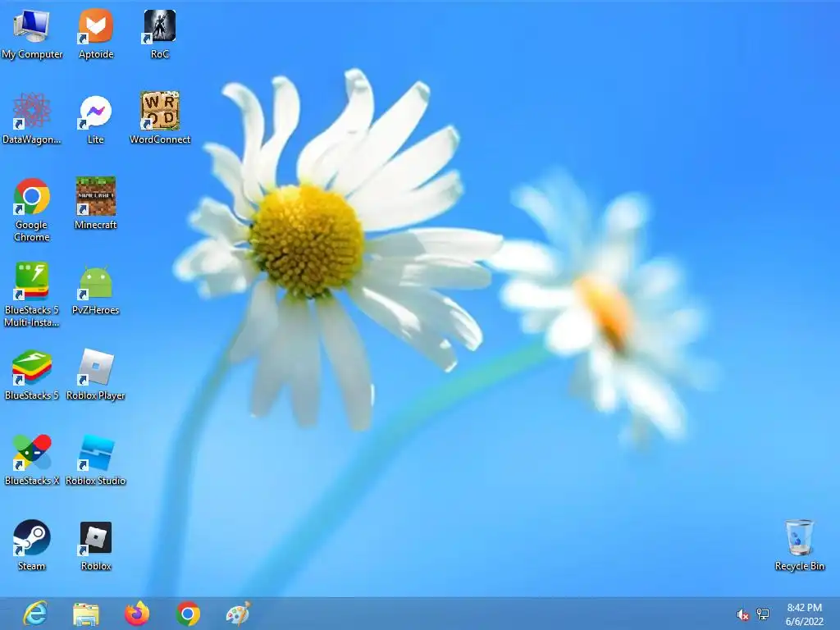Launch Firefox from the taskbar
This screenshot has width=840, height=630.
click(137, 614)
